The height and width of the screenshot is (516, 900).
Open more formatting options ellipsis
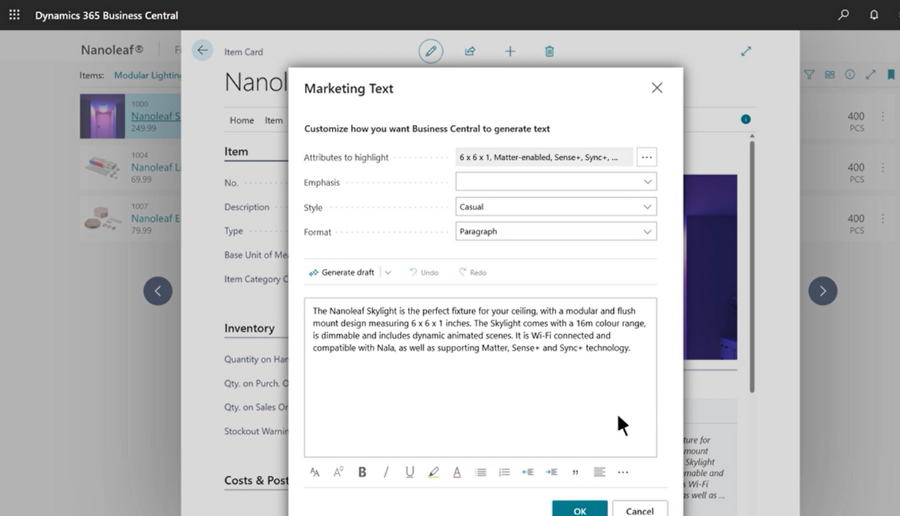point(623,472)
